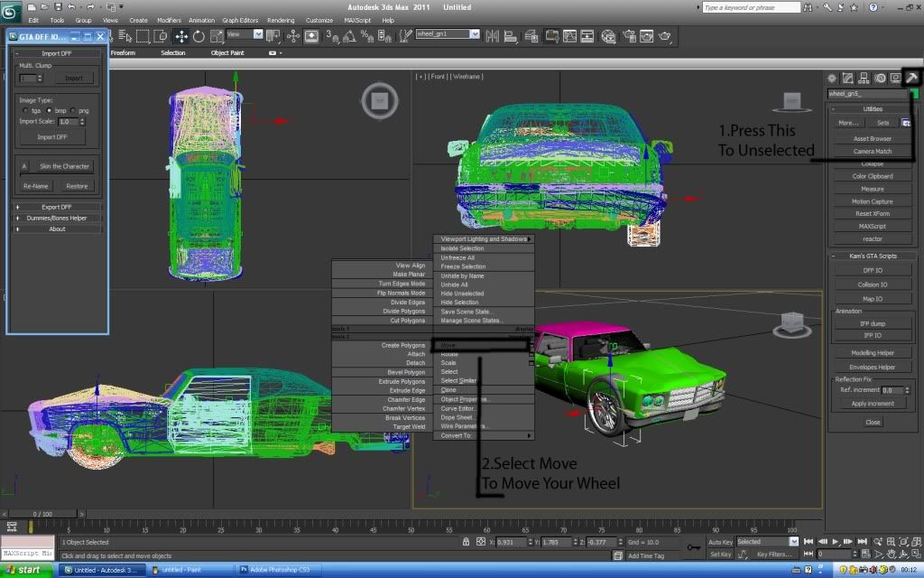Image resolution: width=924 pixels, height=578 pixels.
Task: Click the Select by Name icon
Action: click(125, 36)
